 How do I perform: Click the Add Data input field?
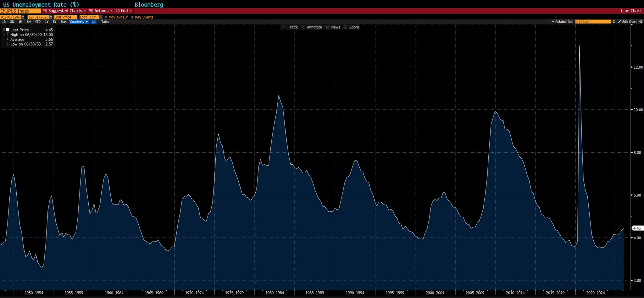[592, 22]
